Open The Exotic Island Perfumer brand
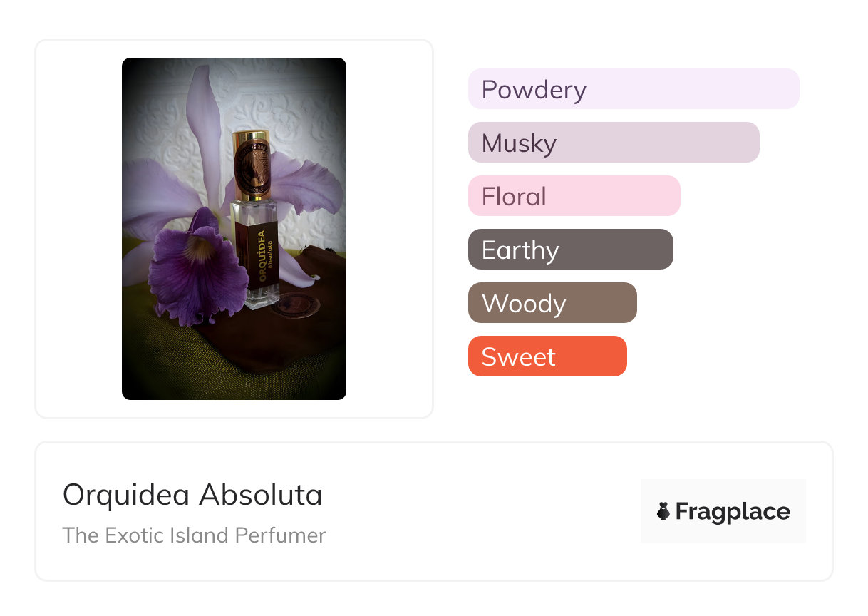Screen dimensions: 868x616 194,535
